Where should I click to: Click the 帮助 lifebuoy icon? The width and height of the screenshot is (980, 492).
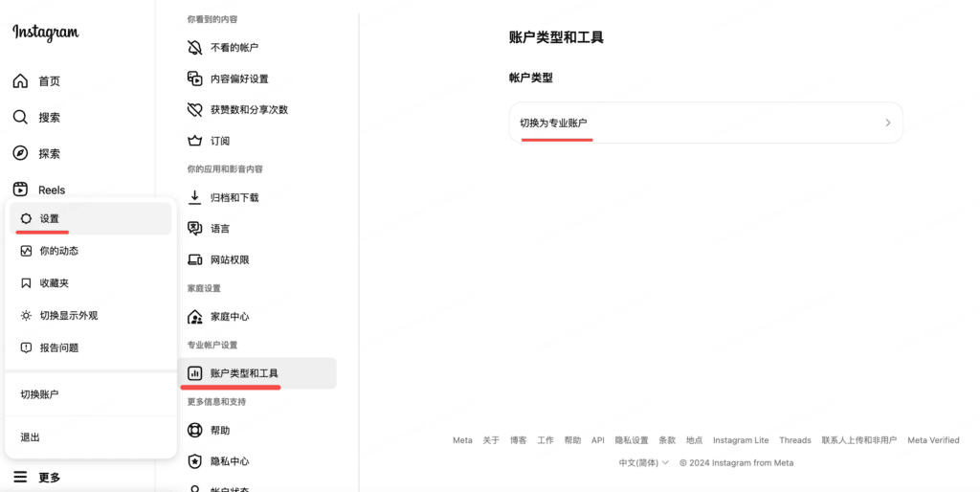point(195,430)
